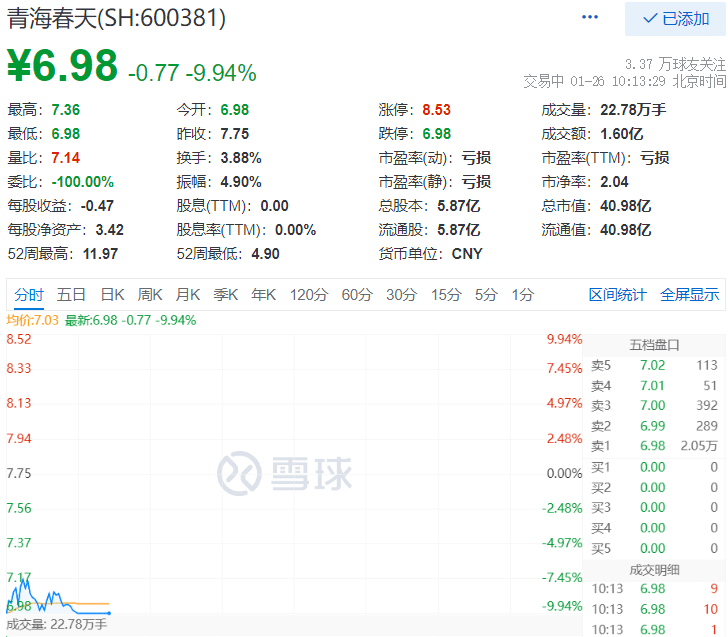Viewport: 728px width, 637px height.
Task: Open the 周K chart tab
Action: coord(150,295)
